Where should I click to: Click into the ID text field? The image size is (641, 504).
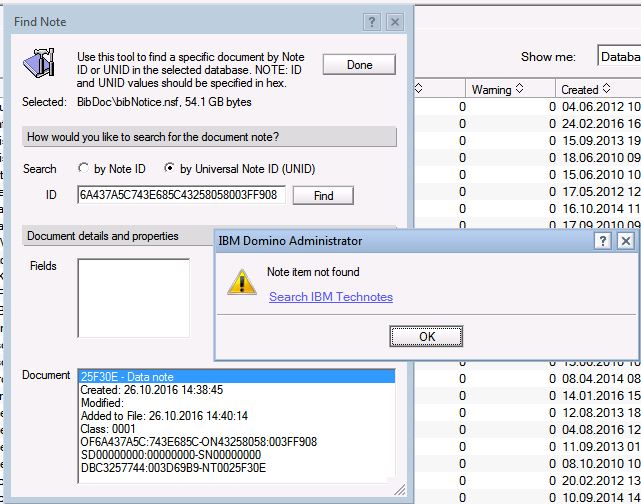181,195
